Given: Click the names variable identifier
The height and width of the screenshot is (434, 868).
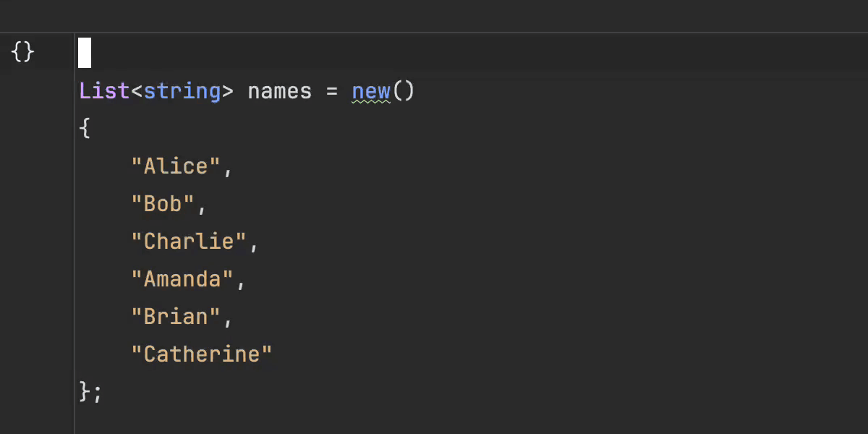Looking at the screenshot, I should click(279, 91).
